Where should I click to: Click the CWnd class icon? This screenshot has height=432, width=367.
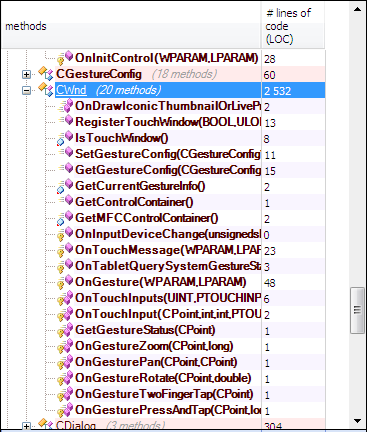(46, 89)
